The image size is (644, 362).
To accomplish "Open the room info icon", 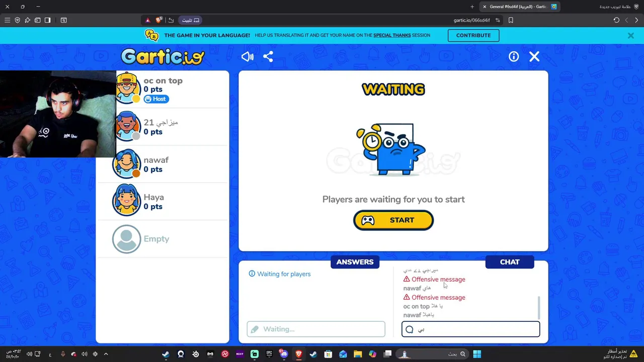I will [514, 57].
